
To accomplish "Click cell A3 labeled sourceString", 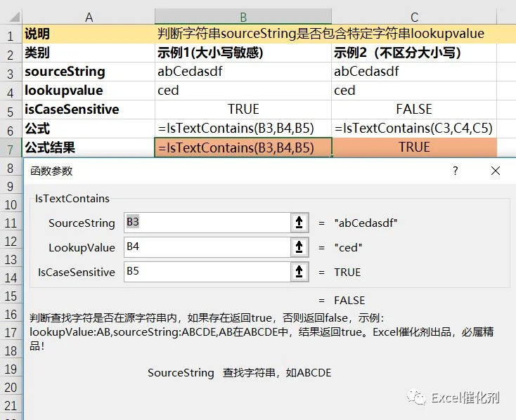I will (89, 72).
